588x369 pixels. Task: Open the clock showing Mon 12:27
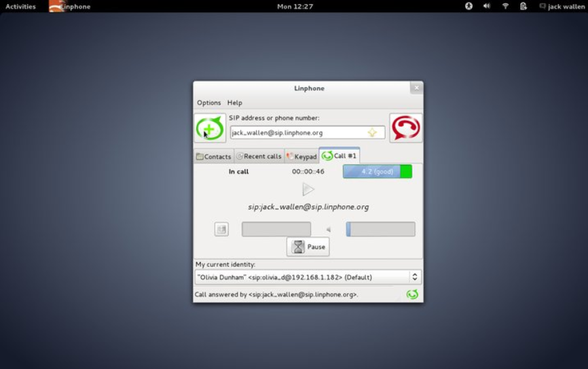click(295, 6)
